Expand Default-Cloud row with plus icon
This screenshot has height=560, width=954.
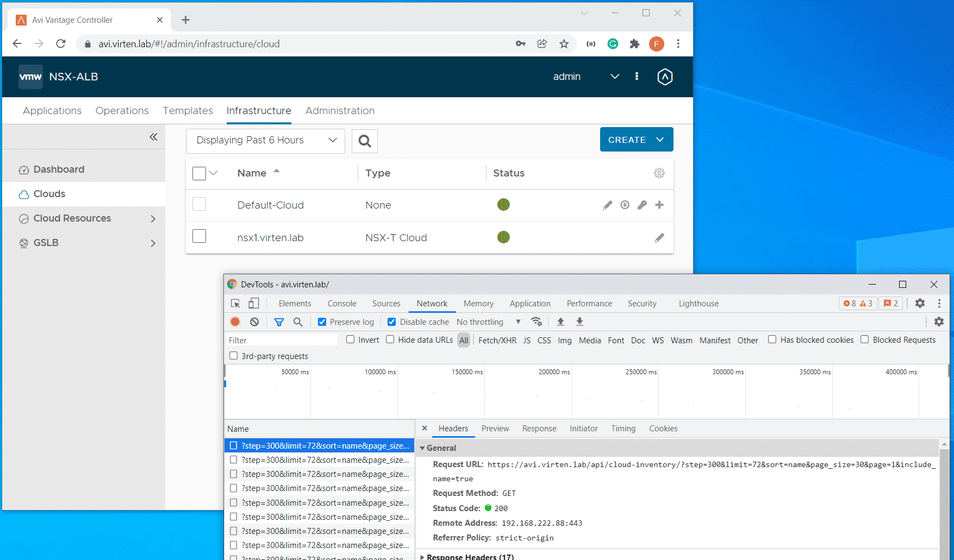(659, 205)
